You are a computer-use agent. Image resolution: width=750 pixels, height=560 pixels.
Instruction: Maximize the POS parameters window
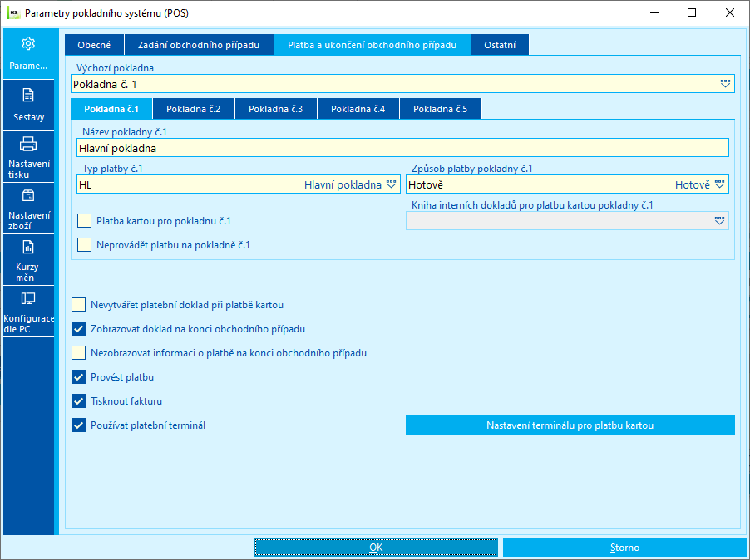click(691, 13)
